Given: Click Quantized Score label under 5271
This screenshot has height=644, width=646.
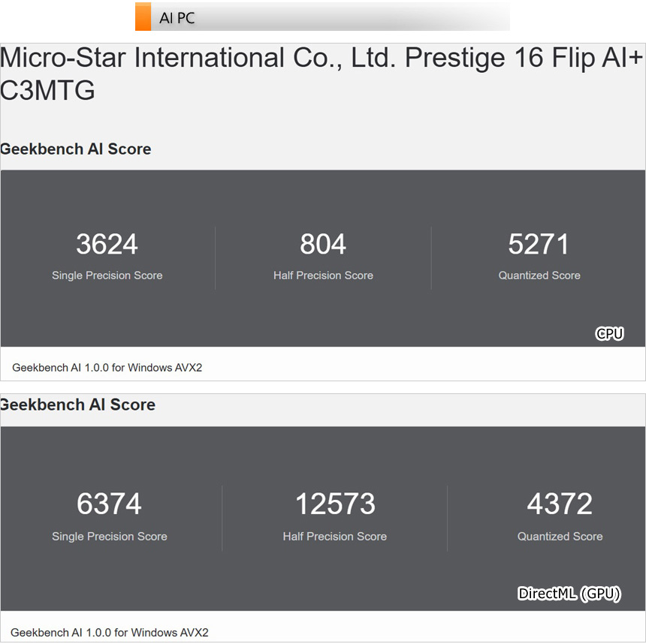Looking at the screenshot, I should coord(539,275).
